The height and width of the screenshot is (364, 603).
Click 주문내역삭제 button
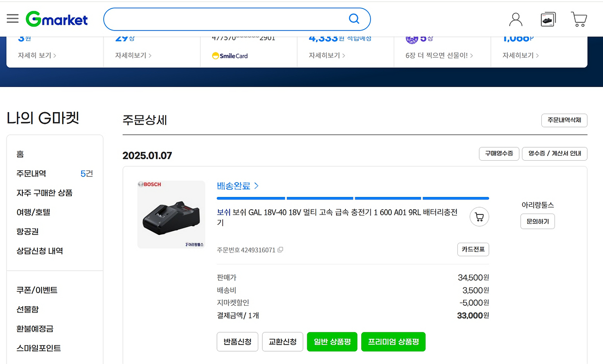pyautogui.click(x=564, y=120)
